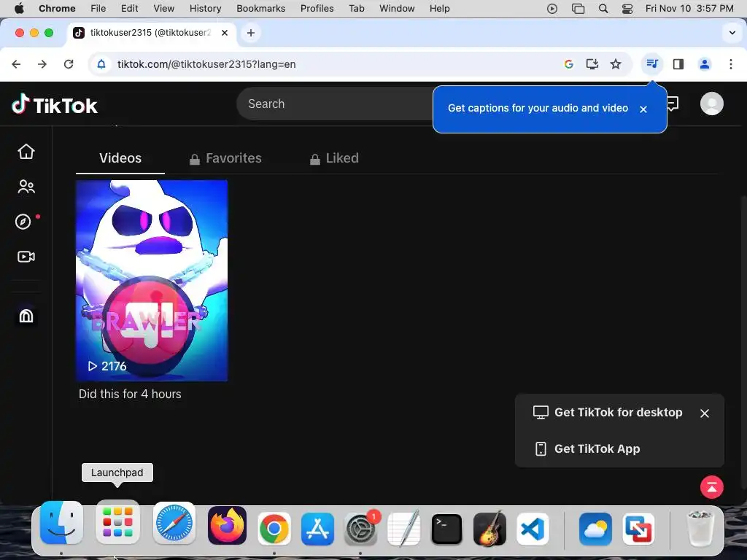Viewport: 747px width, 560px height.
Task: Click the "Did this for 4 hours" caption
Action: (x=130, y=394)
